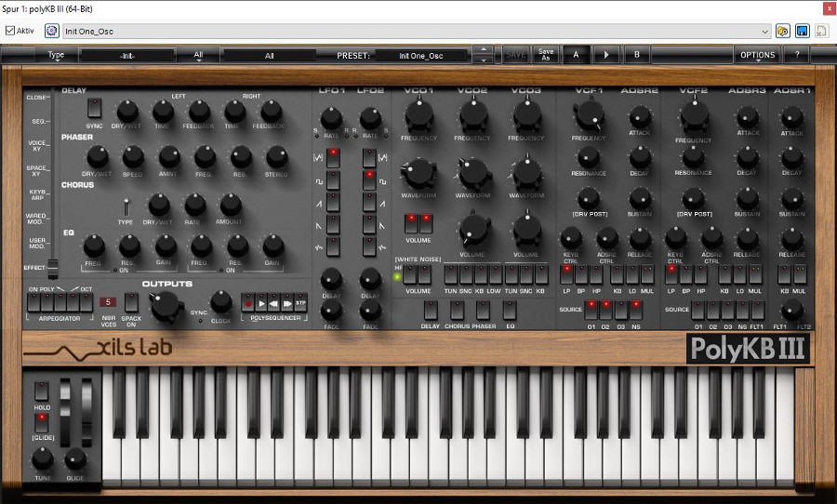The width and height of the screenshot is (837, 504).
Task: Click the pitch bend wheel
Action: tap(64, 413)
